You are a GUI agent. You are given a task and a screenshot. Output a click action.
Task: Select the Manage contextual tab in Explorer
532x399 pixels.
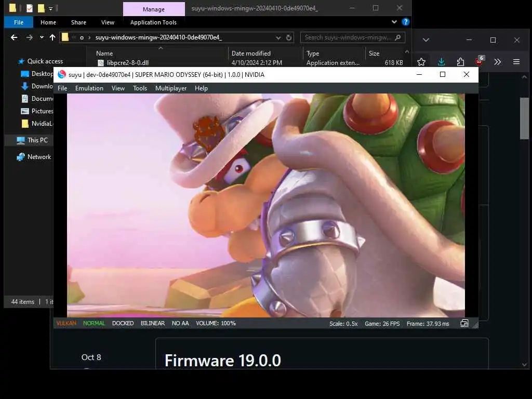[x=154, y=9]
